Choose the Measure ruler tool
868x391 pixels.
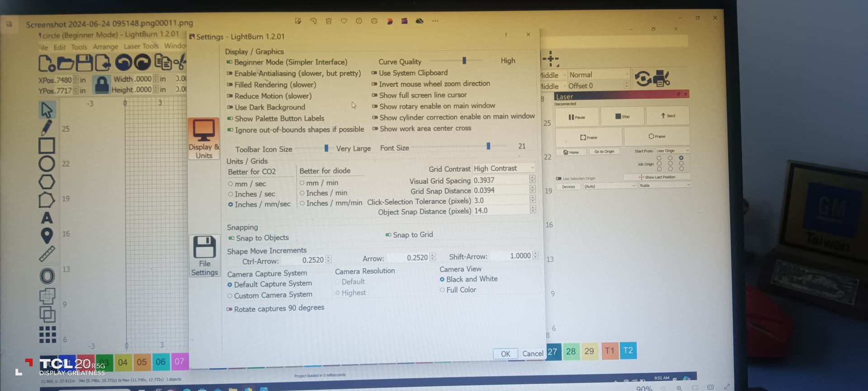click(47, 254)
